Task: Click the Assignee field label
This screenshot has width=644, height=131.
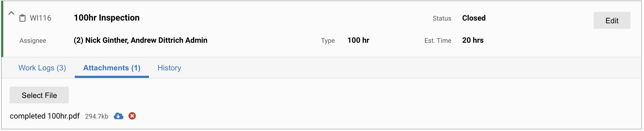Action: (x=33, y=41)
